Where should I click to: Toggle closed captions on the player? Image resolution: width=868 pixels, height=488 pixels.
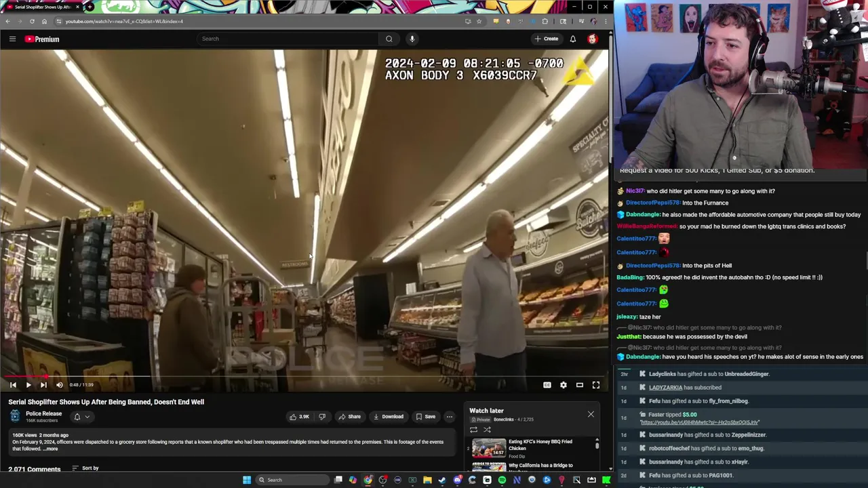(x=547, y=385)
